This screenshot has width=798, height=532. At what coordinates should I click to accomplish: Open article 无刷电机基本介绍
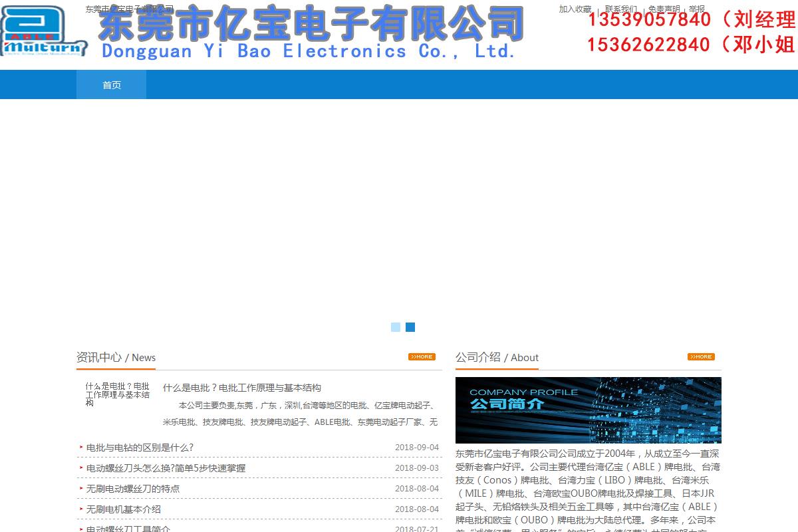click(x=124, y=509)
